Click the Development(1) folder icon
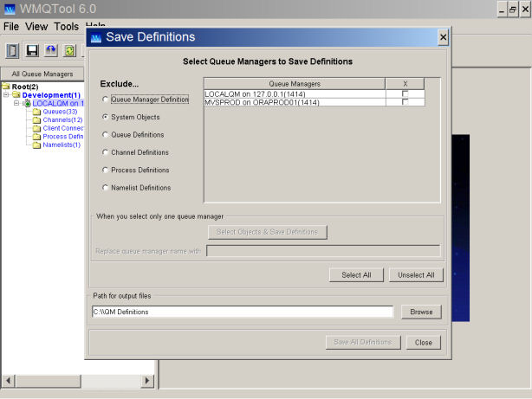Screen dimensions: 532x399 coord(16,94)
